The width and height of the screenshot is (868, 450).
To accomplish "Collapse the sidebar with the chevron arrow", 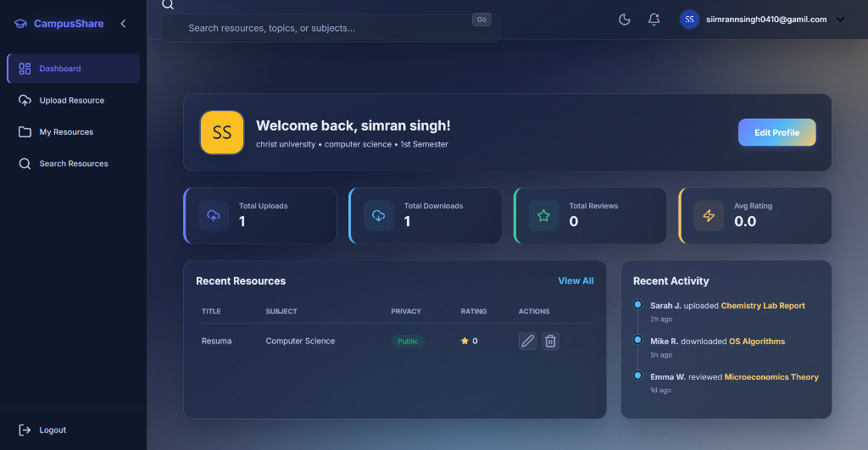I will click(123, 24).
